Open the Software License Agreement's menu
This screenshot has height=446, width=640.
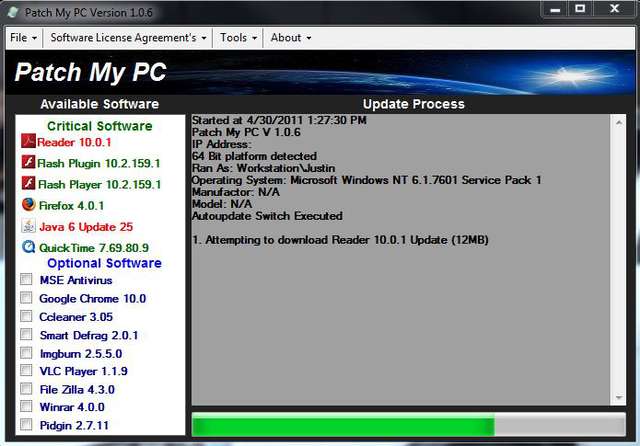coord(128,38)
